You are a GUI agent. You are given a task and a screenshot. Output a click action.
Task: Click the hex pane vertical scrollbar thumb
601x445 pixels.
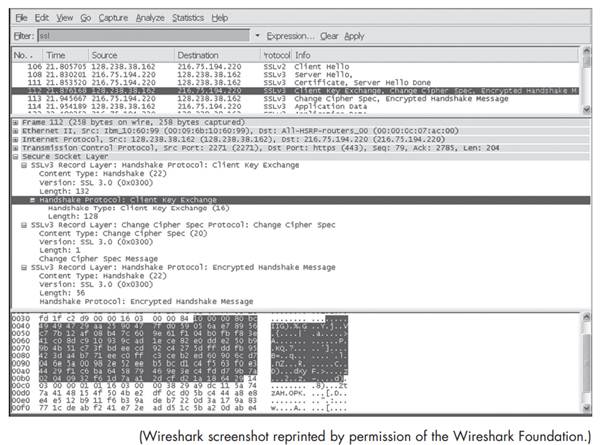tap(586, 363)
